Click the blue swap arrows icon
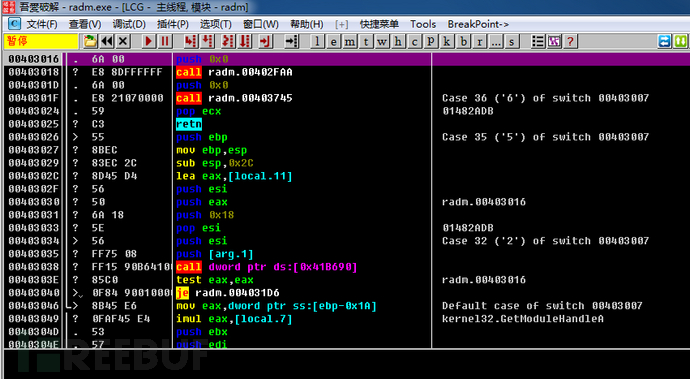The width and height of the screenshot is (690, 379). click(x=664, y=41)
